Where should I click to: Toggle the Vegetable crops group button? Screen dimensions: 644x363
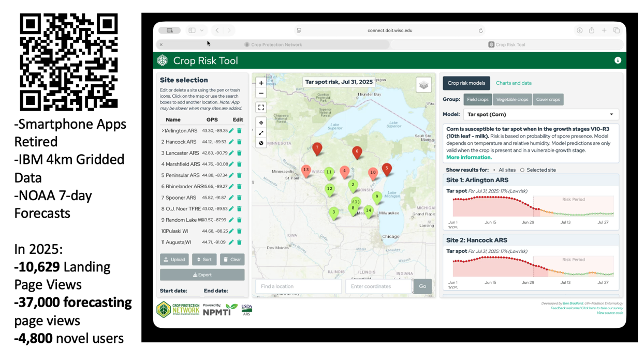click(x=513, y=99)
